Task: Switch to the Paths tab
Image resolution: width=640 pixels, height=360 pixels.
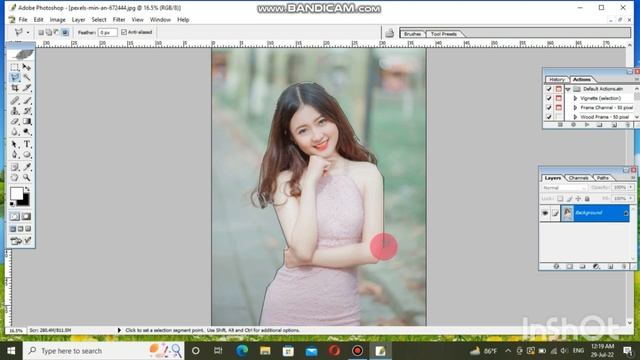Action: (x=602, y=178)
